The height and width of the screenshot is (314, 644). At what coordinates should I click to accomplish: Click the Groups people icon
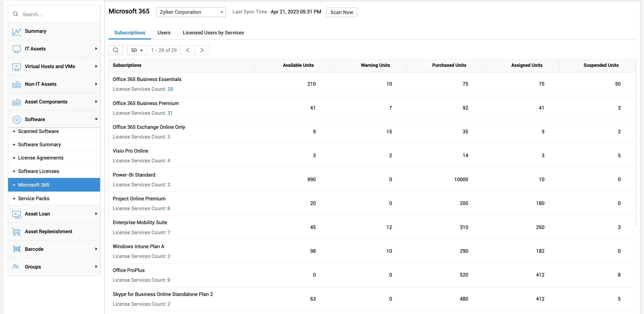[x=16, y=267]
